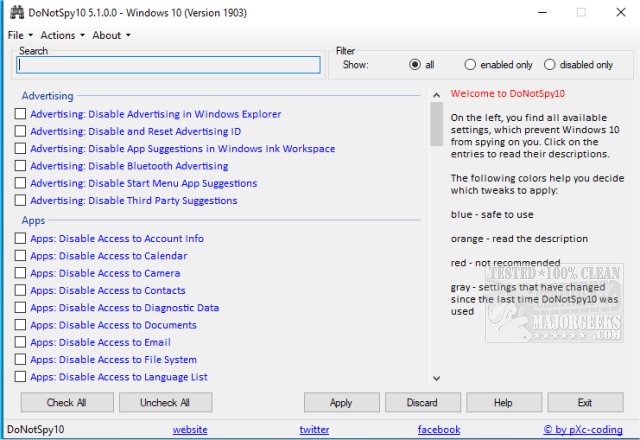Click the DoNotSpy10 binoculars title bar icon

(x=17, y=13)
